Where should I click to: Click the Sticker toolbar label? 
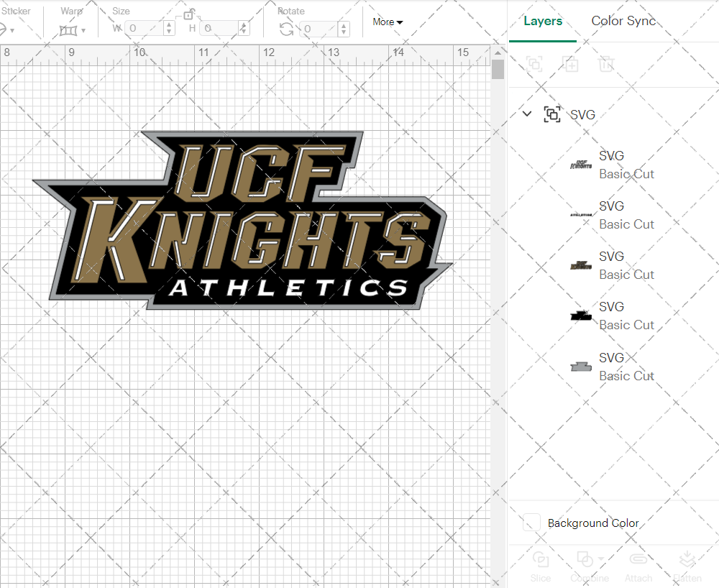16,11
